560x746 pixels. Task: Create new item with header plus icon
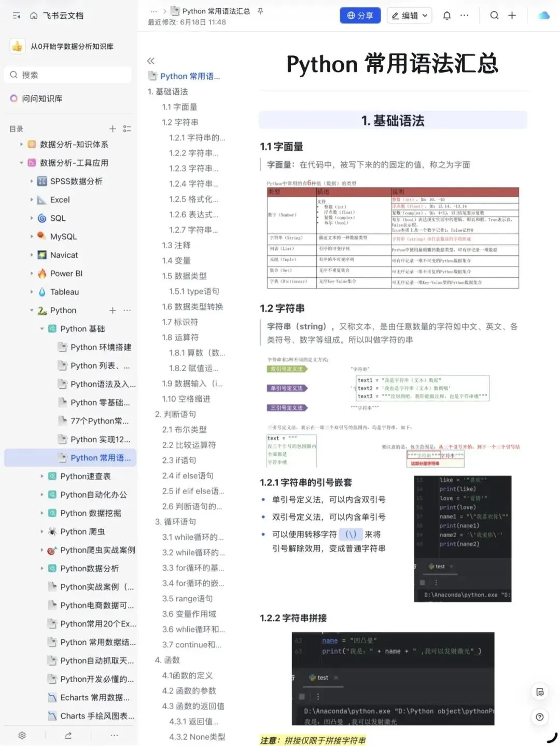pos(512,16)
